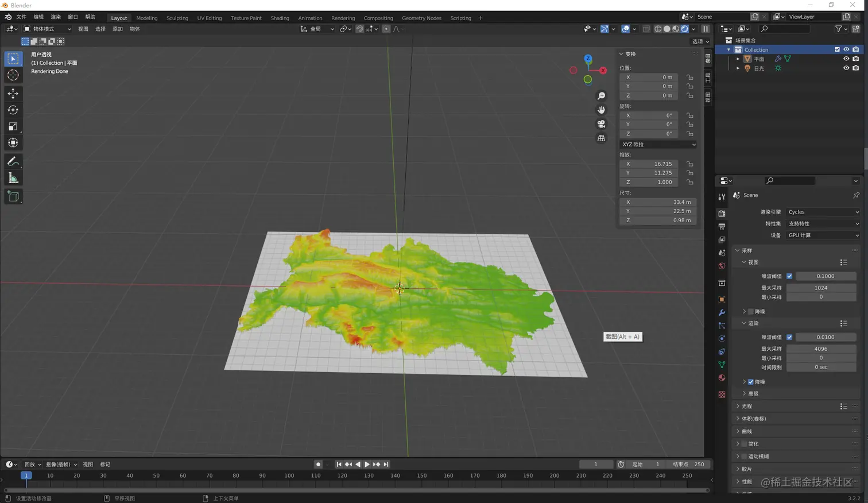868x503 pixels.
Task: Select the Annotate pencil tool
Action: click(x=13, y=161)
